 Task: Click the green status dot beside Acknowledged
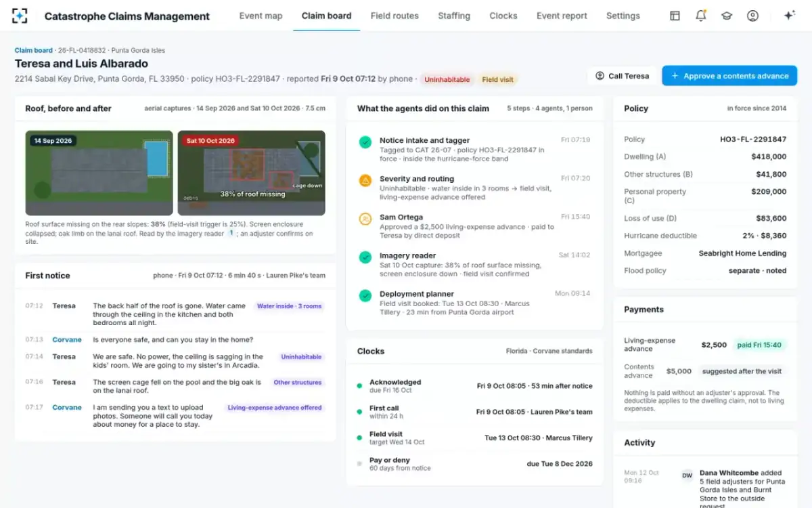click(359, 386)
